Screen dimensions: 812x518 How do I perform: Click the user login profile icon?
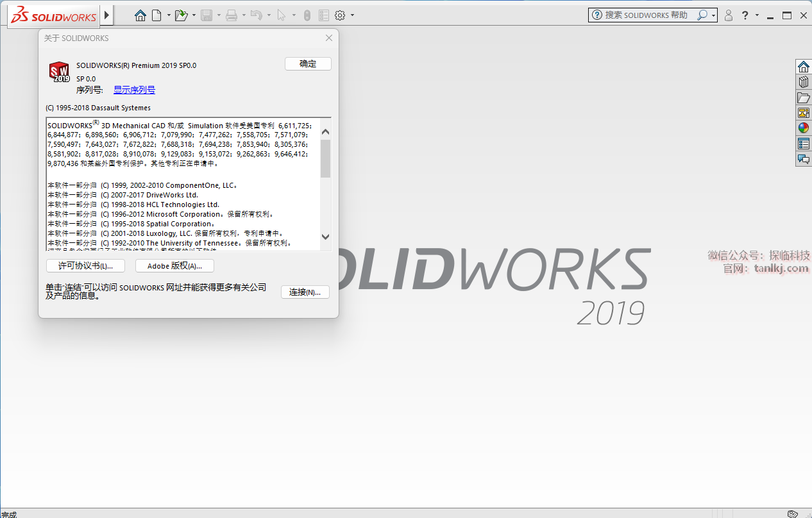click(728, 15)
